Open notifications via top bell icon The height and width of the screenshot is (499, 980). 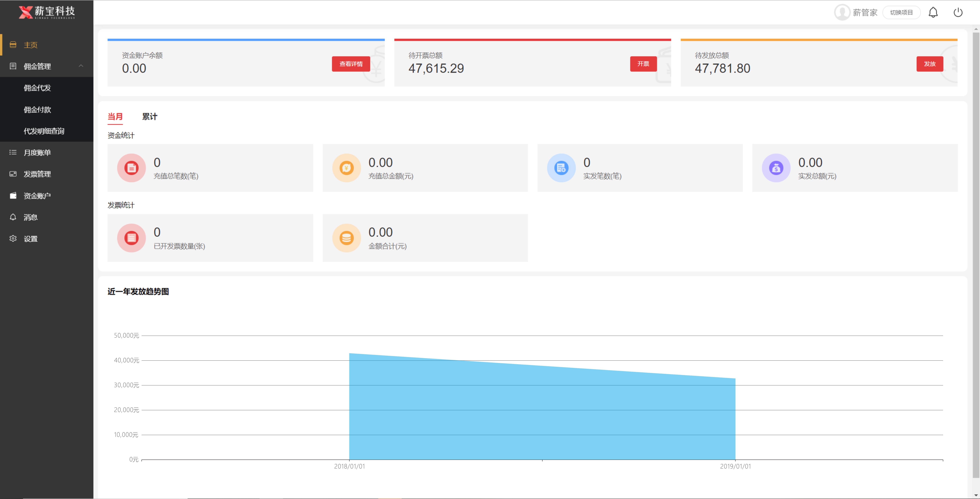(x=933, y=13)
